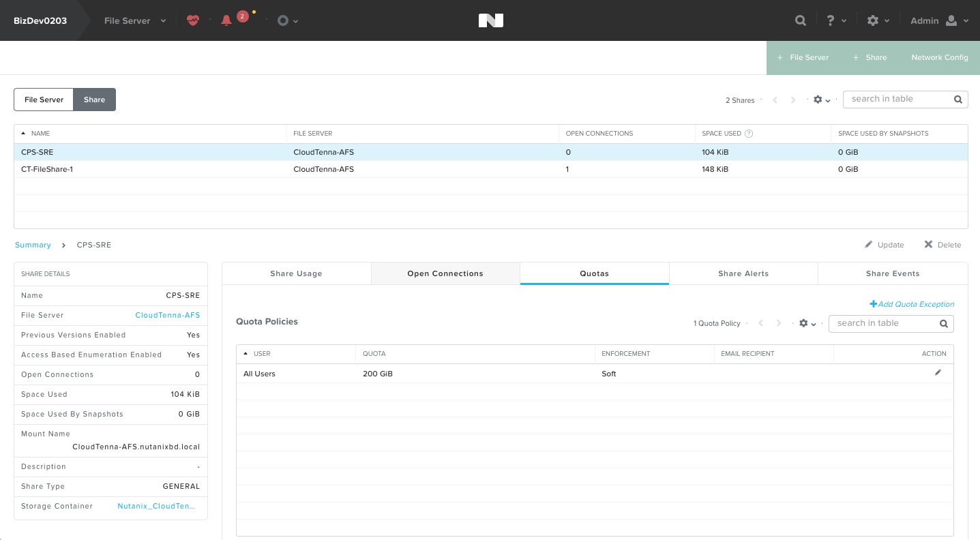Click the health heart icon
Image resolution: width=980 pixels, height=540 pixels.
click(193, 20)
